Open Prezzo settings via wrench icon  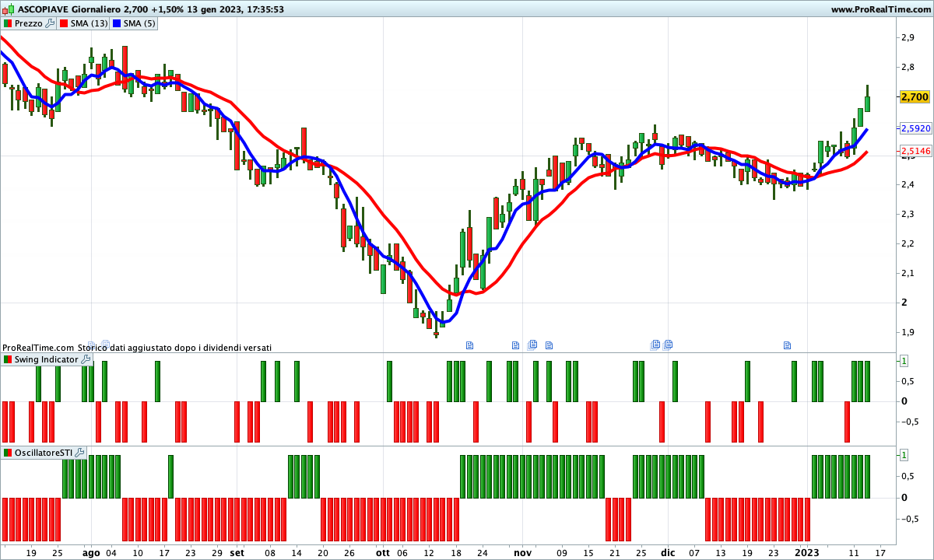point(51,23)
